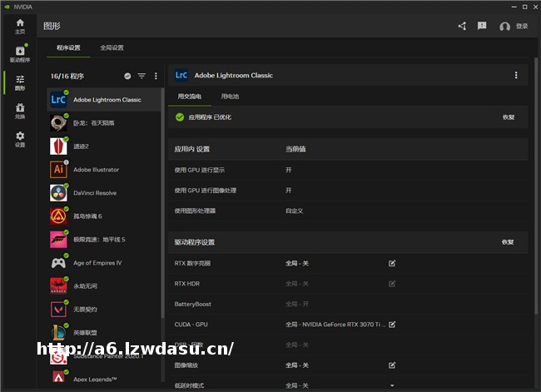541x392 pixels.
Task: Open program list three-dot more menu
Action: pos(156,76)
